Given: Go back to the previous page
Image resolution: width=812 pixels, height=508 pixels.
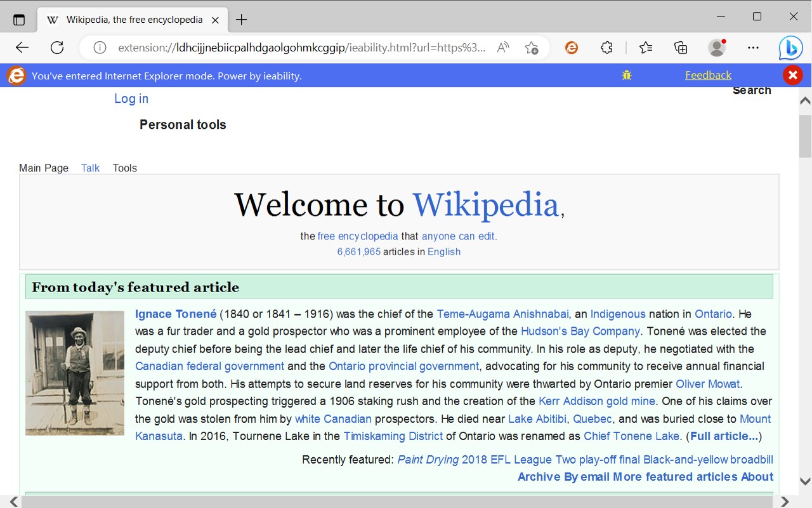Looking at the screenshot, I should point(22,48).
